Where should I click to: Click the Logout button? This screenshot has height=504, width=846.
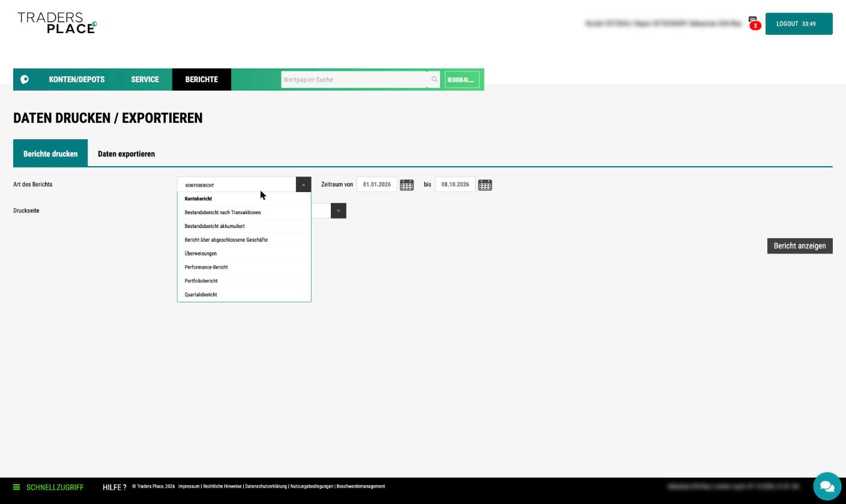[x=799, y=24]
